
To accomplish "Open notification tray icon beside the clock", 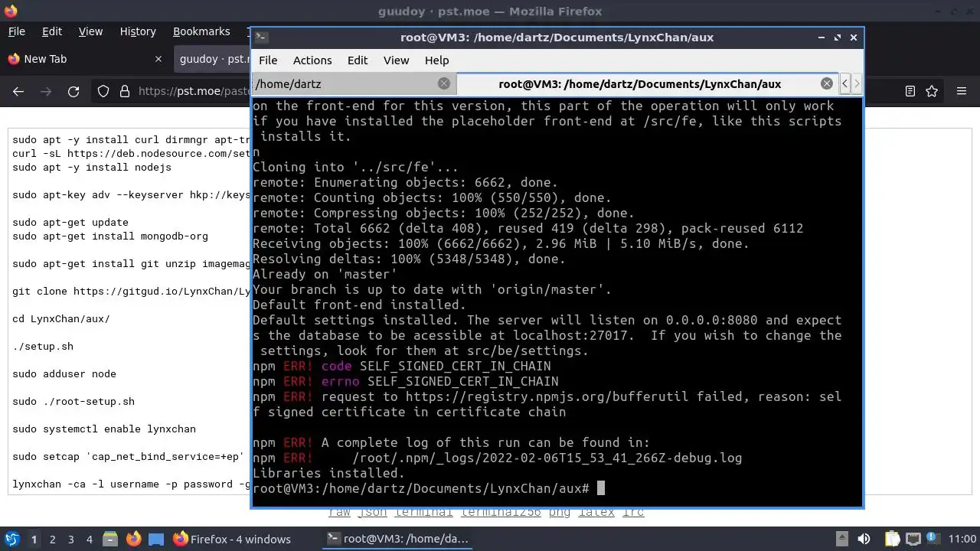I will pyautogui.click(x=934, y=539).
